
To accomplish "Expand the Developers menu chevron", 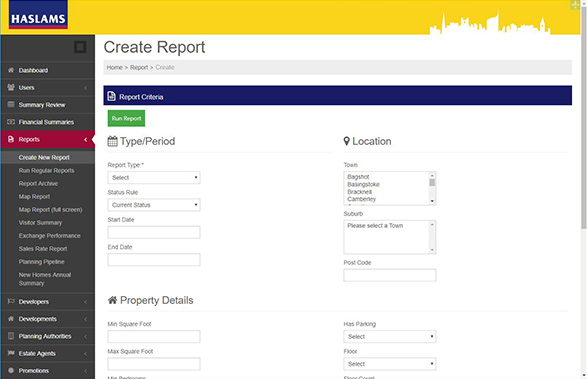I will pos(86,302).
